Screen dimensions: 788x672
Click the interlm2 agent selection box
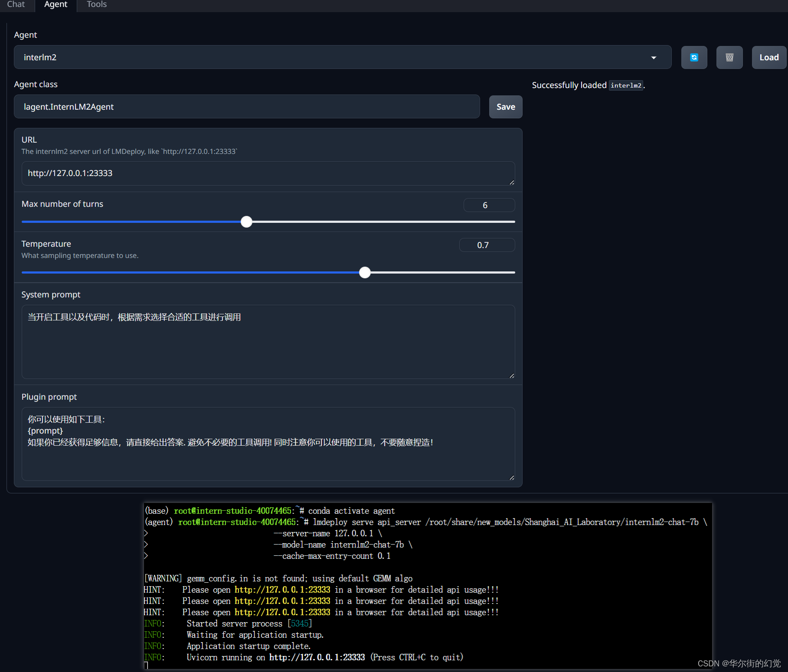tap(343, 57)
